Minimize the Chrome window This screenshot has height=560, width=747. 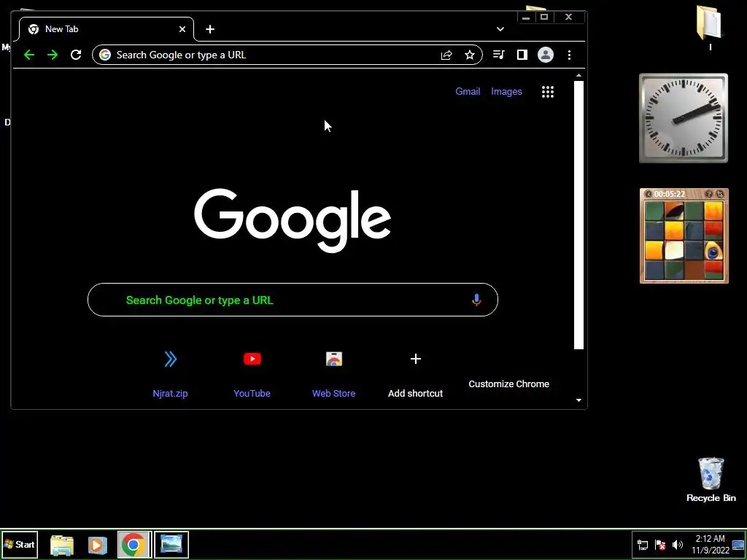coord(526,17)
